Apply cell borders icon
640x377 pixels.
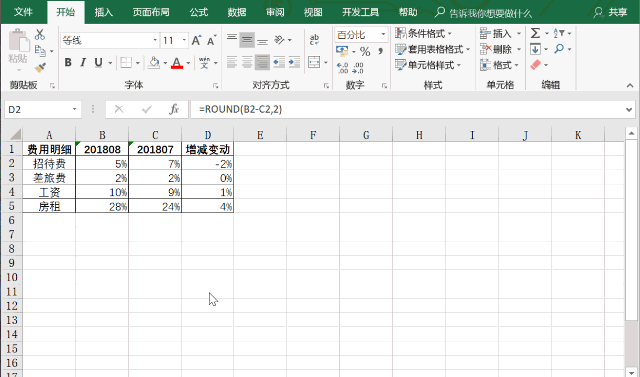[x=126, y=63]
